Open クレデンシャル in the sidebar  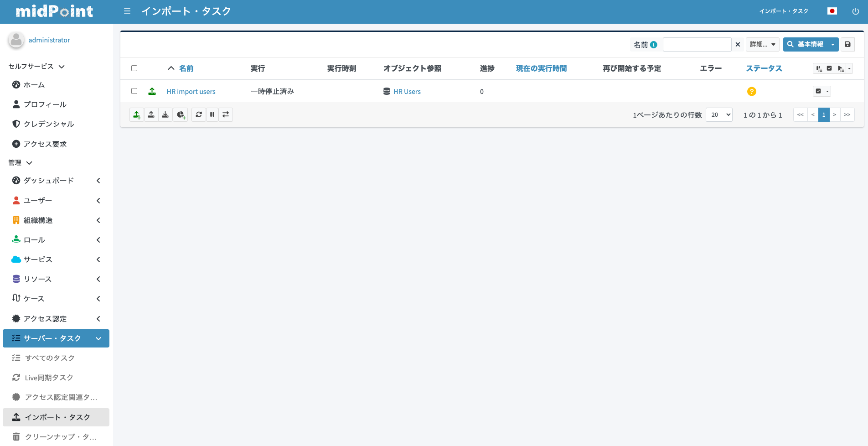coord(56,124)
